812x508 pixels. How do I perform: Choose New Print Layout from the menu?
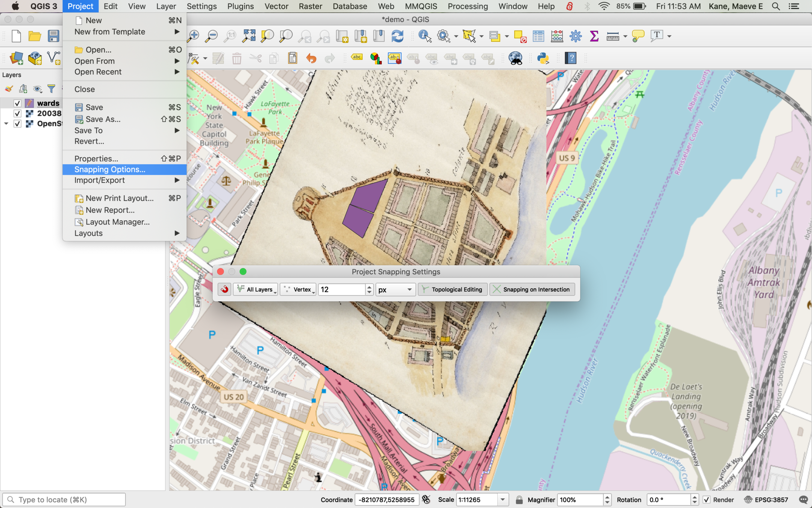tap(119, 198)
